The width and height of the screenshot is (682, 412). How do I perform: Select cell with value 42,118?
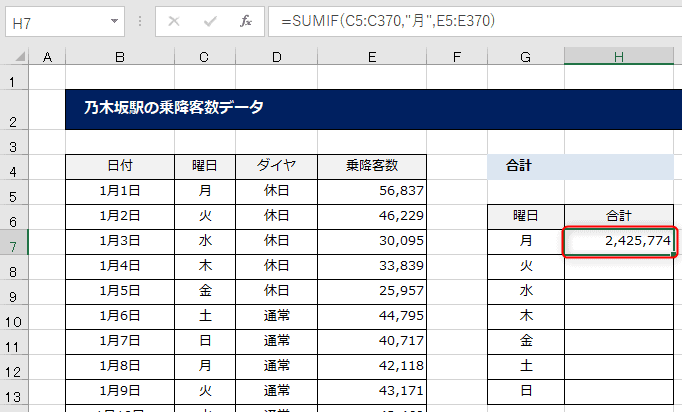(x=372, y=367)
